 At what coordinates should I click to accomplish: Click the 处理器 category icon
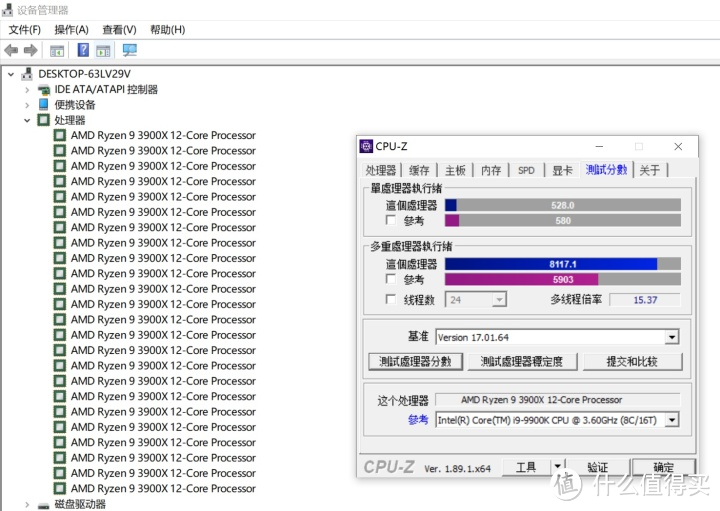tap(44, 120)
